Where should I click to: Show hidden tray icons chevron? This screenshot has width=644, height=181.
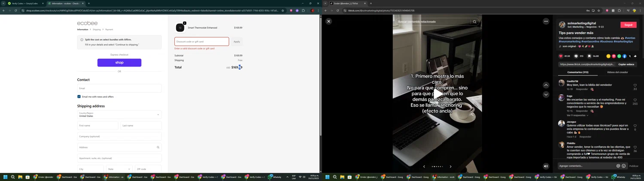click(x=287, y=177)
